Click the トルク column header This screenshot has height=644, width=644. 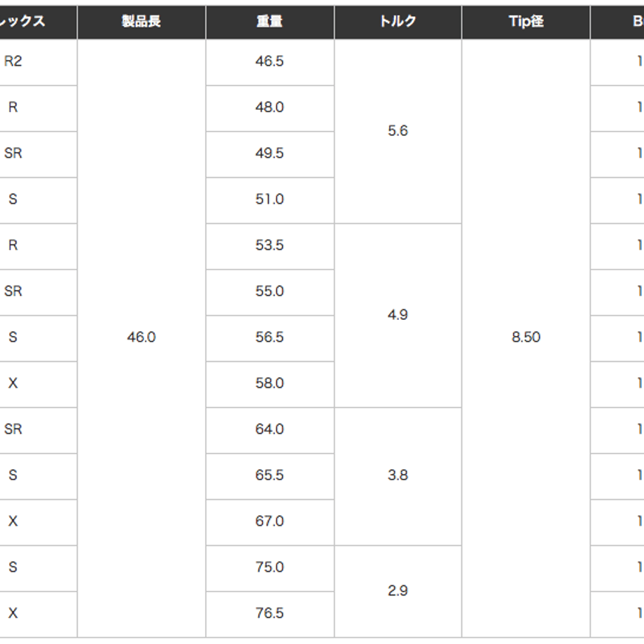398,22
